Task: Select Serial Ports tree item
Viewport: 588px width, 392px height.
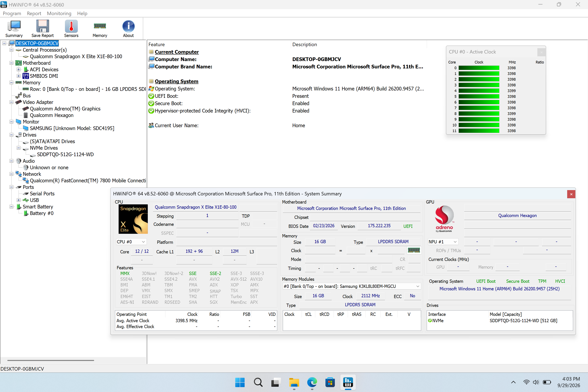Action: [42, 194]
